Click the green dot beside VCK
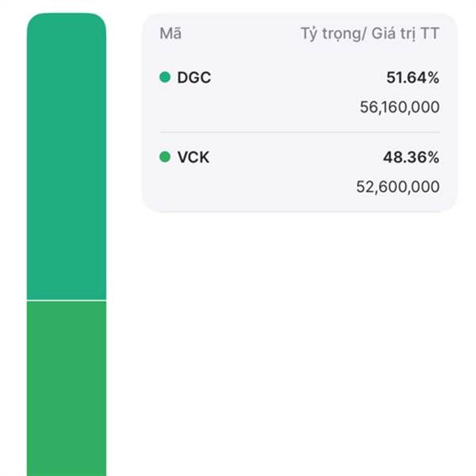 click(x=165, y=157)
